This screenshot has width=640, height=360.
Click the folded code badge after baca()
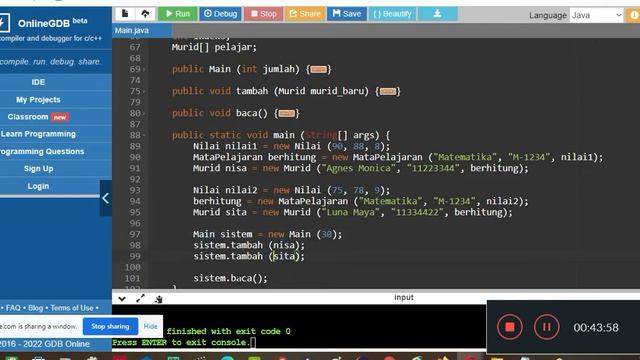pyautogui.click(x=287, y=113)
